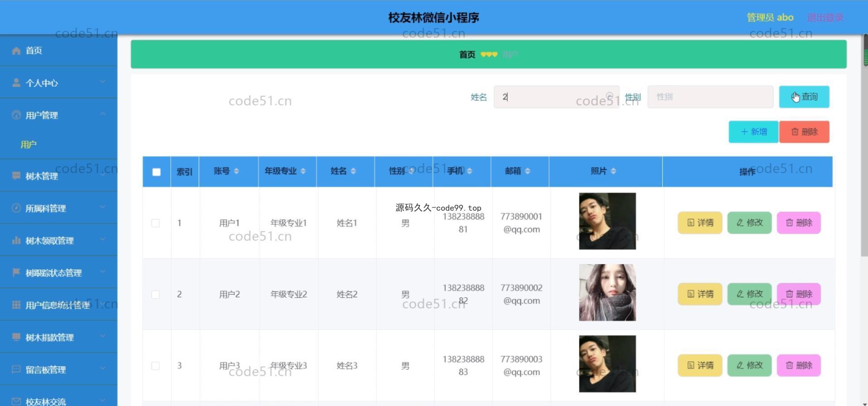Viewport: 868px width, 406px height.
Task: Open the 树木管理 sidebar menu
Action: pos(58,176)
